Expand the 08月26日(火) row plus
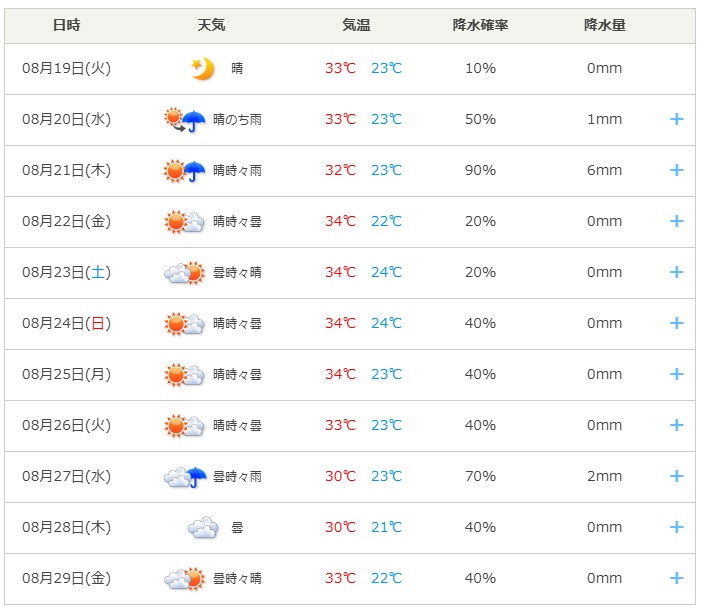The height and width of the screenshot is (611, 705). pos(677,425)
